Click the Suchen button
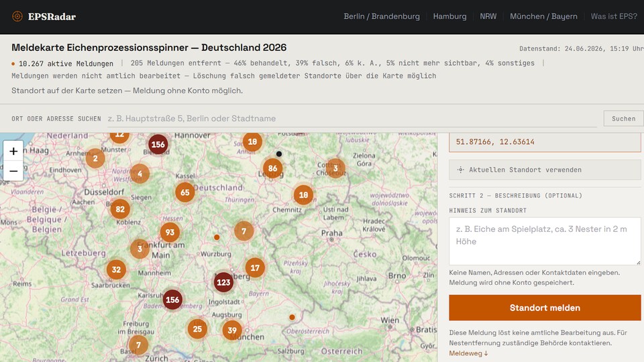This screenshot has height=362, width=644. coord(623,119)
